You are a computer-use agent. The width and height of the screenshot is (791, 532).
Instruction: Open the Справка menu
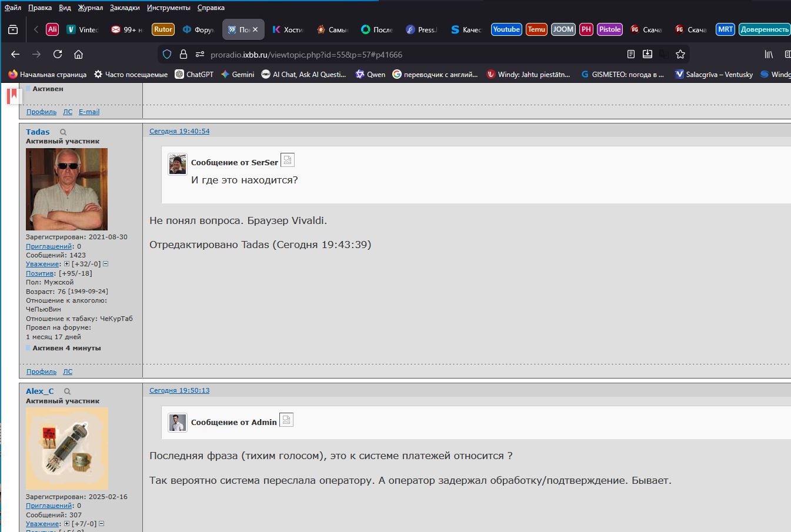click(x=211, y=8)
